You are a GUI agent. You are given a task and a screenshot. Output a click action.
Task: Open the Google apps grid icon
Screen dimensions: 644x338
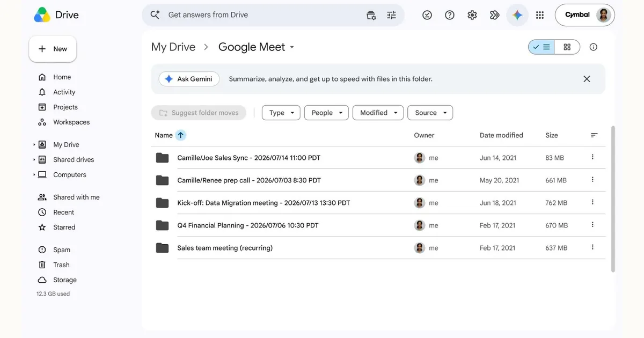pos(540,15)
